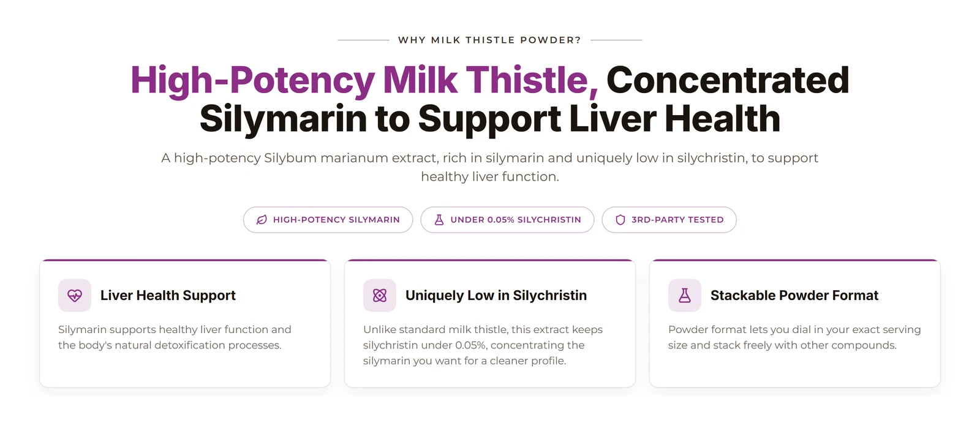Select the 3RD-PARTY TESTED pill badge
The image size is (980, 428).
tap(669, 220)
